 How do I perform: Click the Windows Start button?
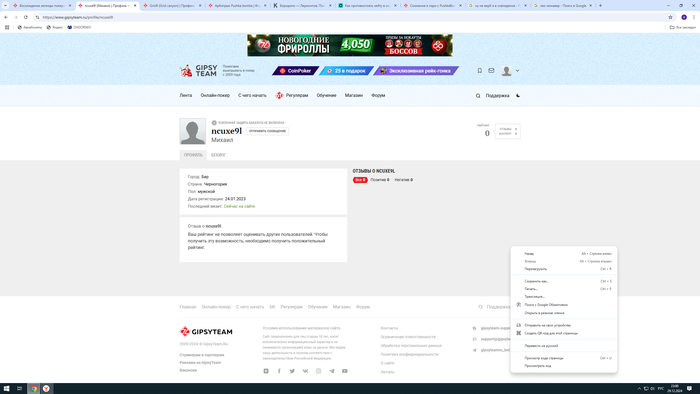pos(6,388)
